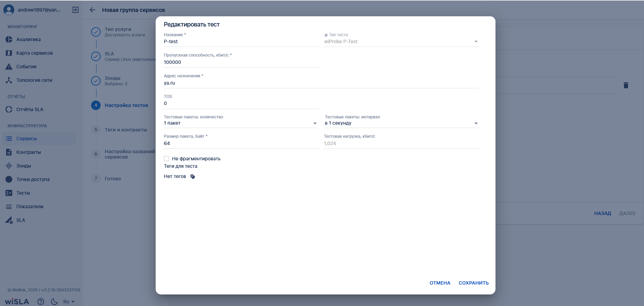The image size is (644, 306).
Task: Open Аналитика in the sidebar
Action: tap(29, 39)
